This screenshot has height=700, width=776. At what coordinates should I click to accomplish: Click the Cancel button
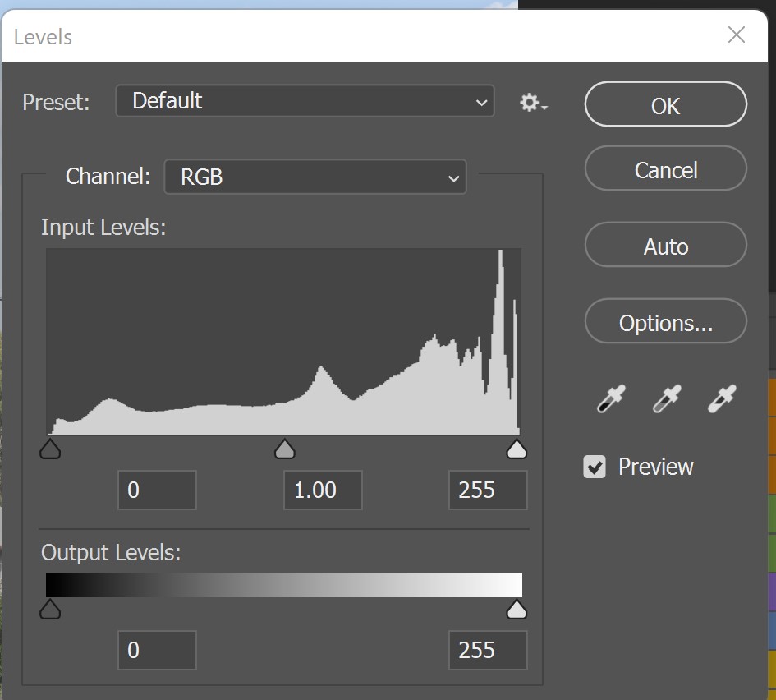(665, 170)
